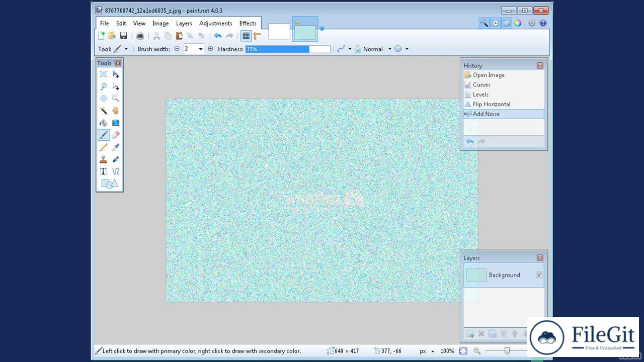Toggle the Colors window button
Screen dimensions: 644x362
518,23
